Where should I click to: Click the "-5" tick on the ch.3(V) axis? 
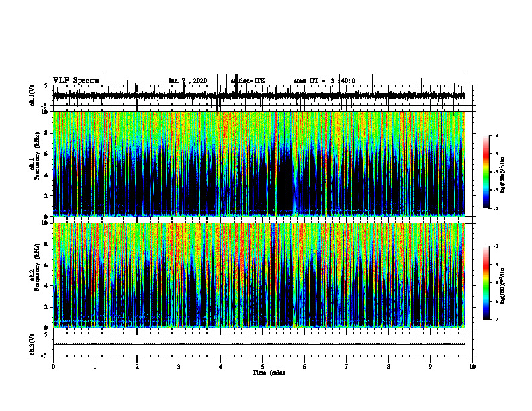click(46, 355)
